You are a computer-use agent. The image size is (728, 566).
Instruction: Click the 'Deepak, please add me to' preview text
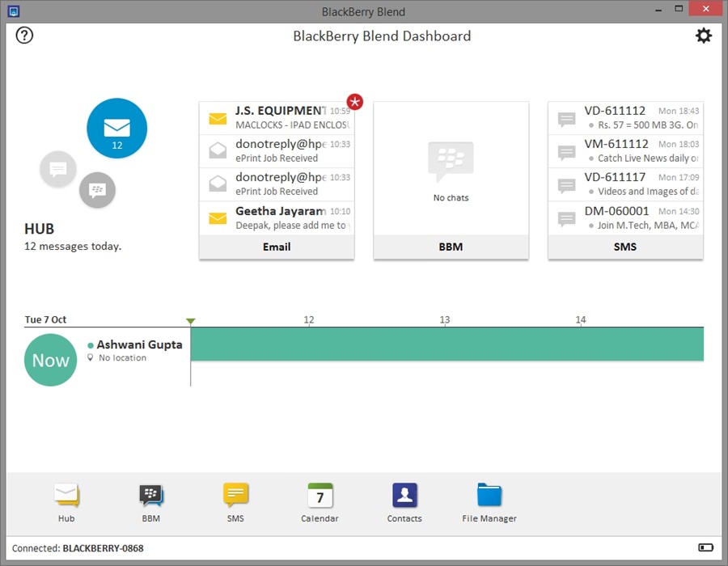(x=293, y=226)
